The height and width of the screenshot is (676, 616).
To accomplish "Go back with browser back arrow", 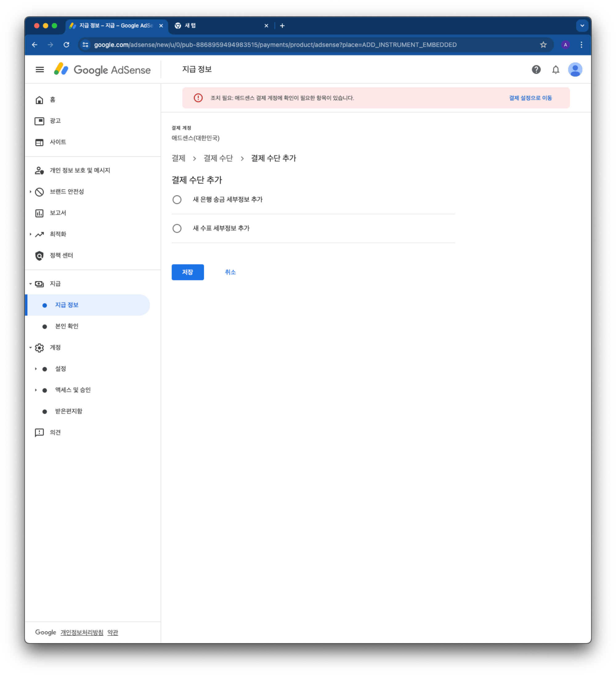I will click(34, 45).
